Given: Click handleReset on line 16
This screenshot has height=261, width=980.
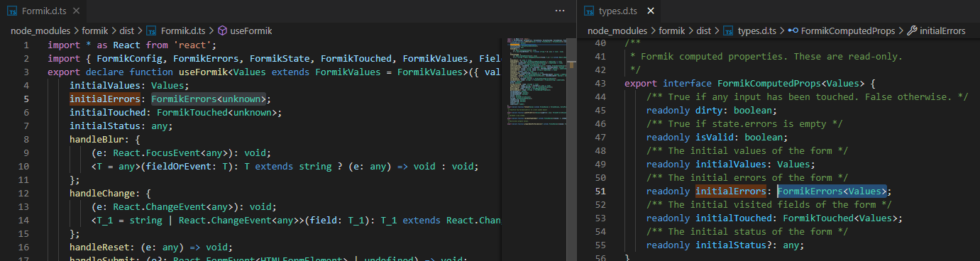Looking at the screenshot, I should (99, 247).
